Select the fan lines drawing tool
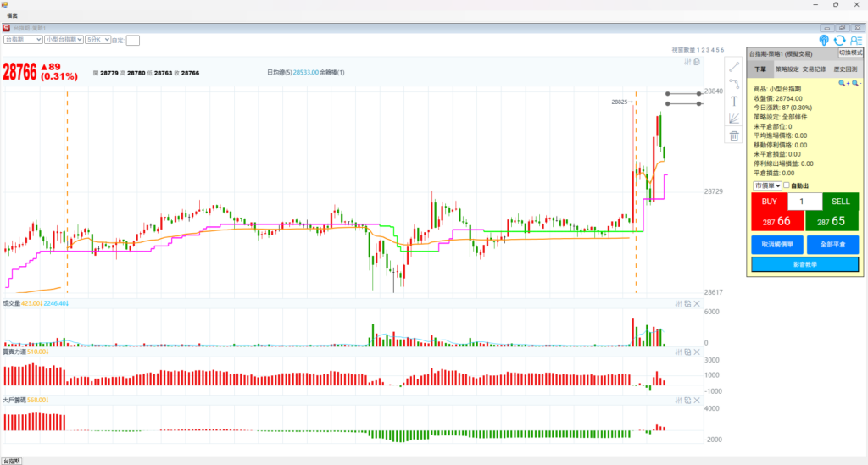Screen dimensions: 868x465 734,119
